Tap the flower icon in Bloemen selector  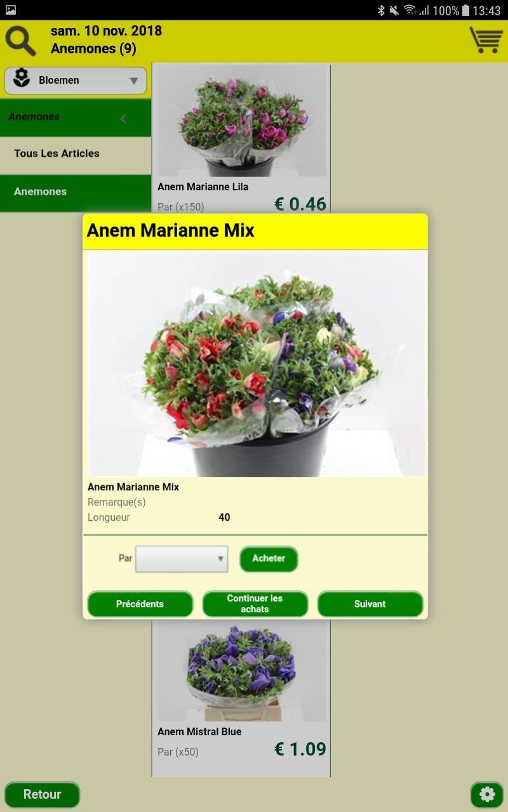pyautogui.click(x=22, y=79)
